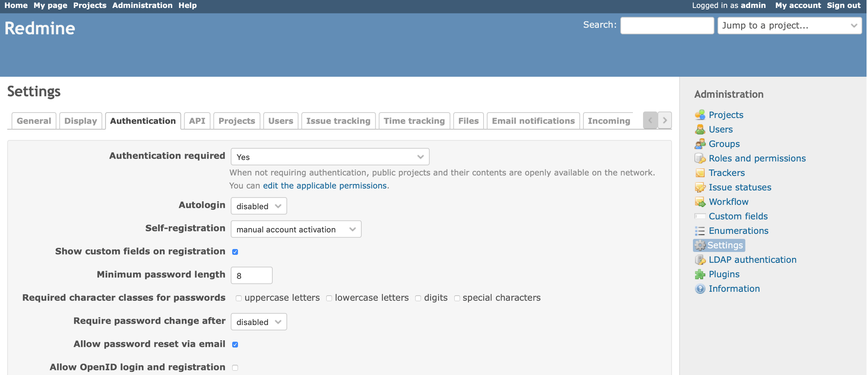Follow the edit the applicable permissions link
Image resolution: width=868 pixels, height=375 pixels.
point(325,186)
